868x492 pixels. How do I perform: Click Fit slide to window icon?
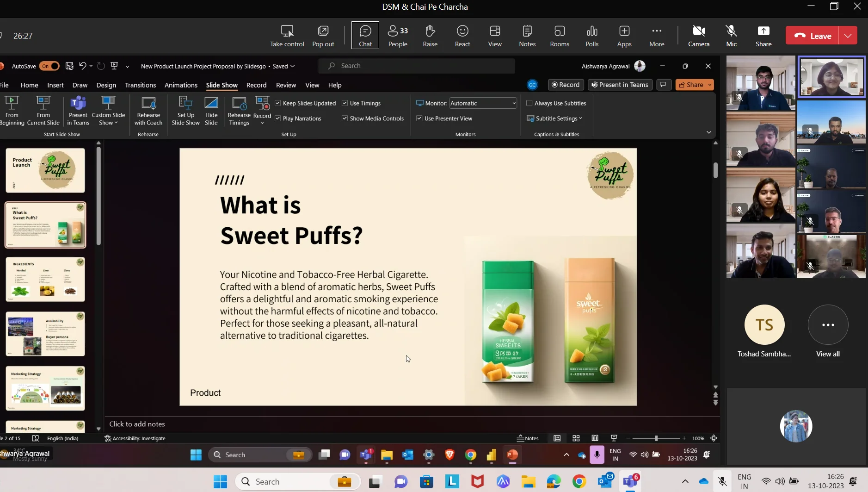714,438
